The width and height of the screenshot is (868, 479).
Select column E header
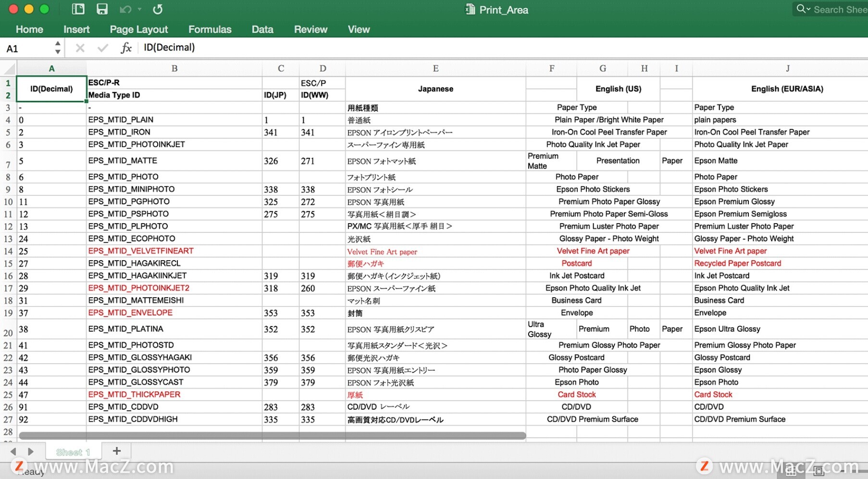[435, 68]
